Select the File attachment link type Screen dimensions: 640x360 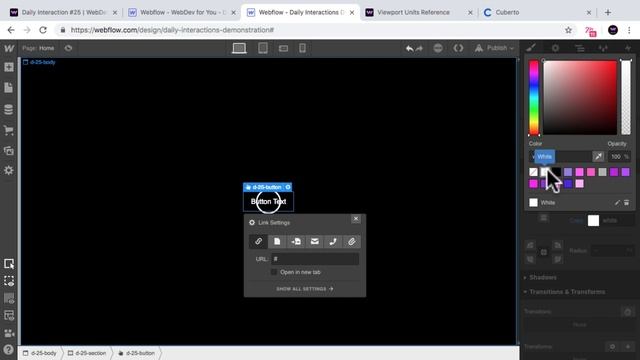[x=351, y=242]
